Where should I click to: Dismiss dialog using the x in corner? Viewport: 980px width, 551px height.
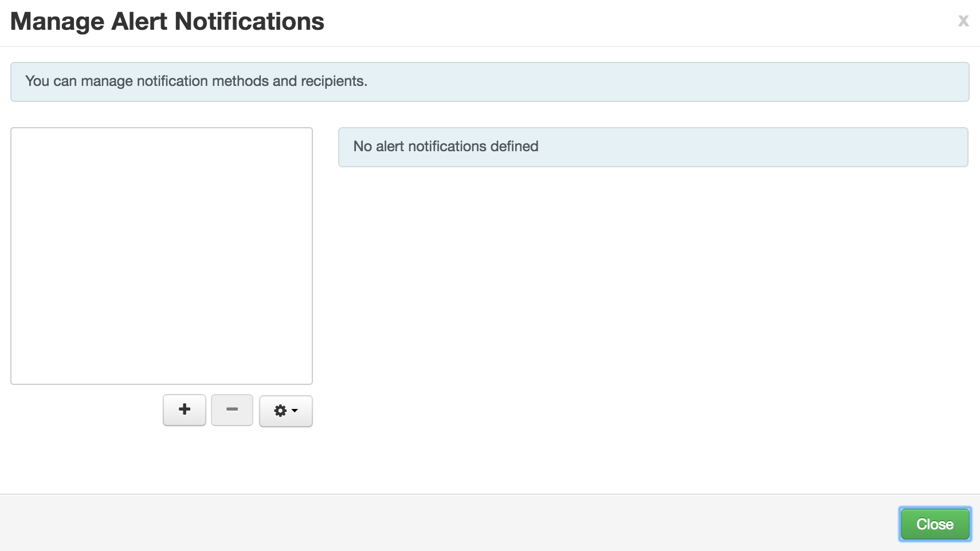[x=963, y=21]
